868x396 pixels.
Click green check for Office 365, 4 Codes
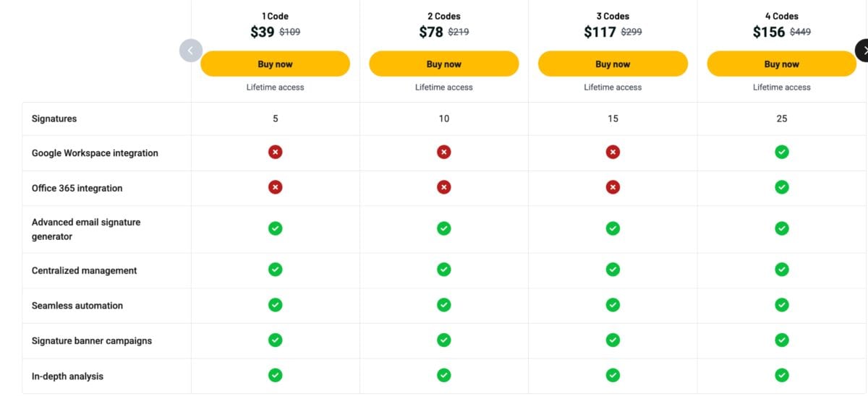(782, 187)
